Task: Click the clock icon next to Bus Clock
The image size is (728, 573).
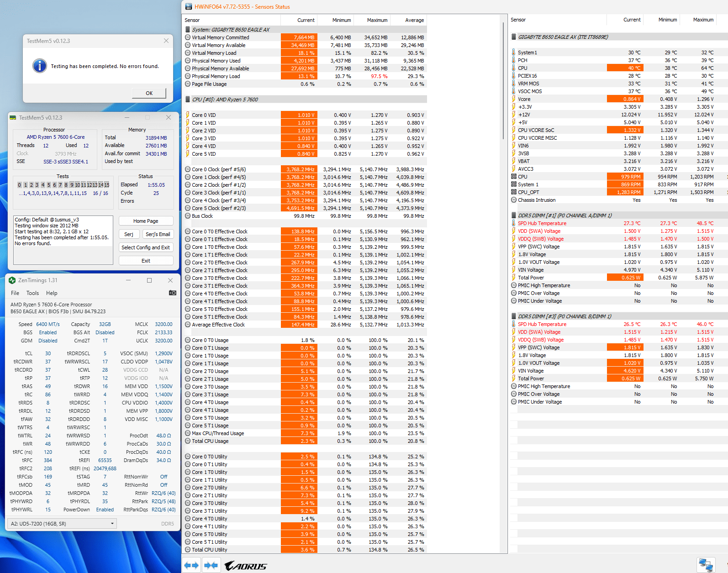Action: tap(188, 216)
